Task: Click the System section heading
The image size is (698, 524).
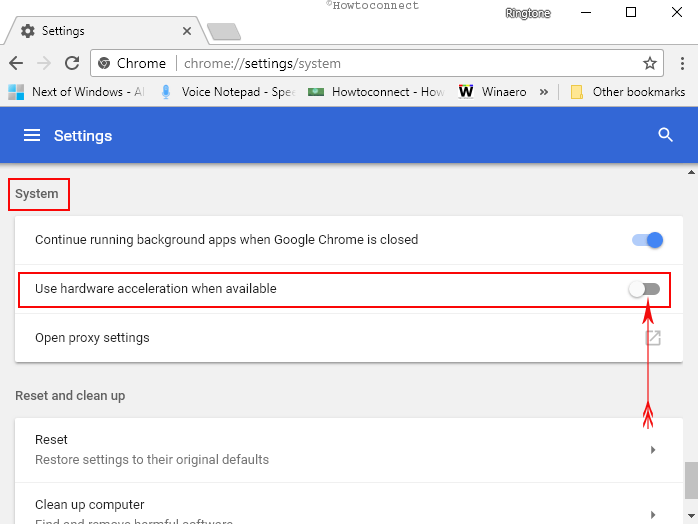Action: click(x=37, y=194)
